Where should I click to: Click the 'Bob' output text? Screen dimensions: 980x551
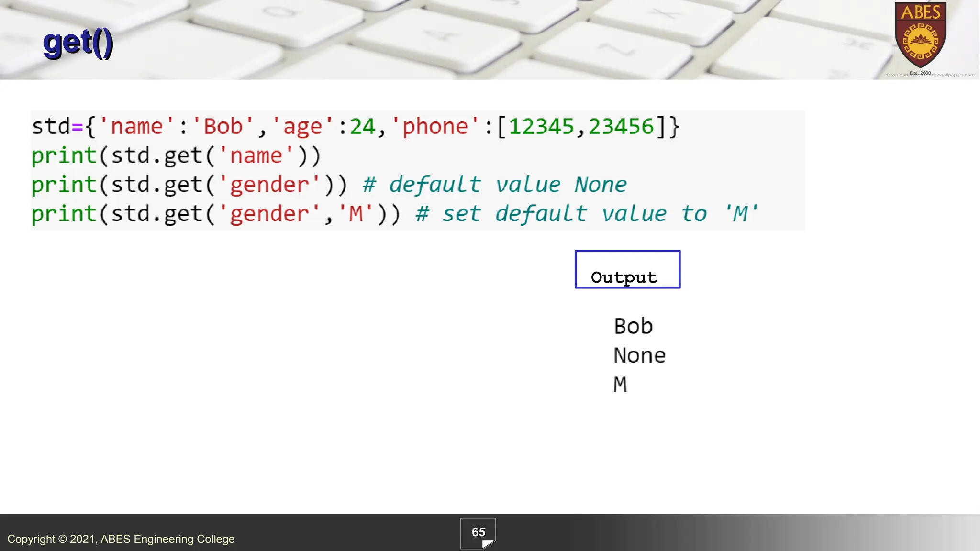(x=633, y=326)
